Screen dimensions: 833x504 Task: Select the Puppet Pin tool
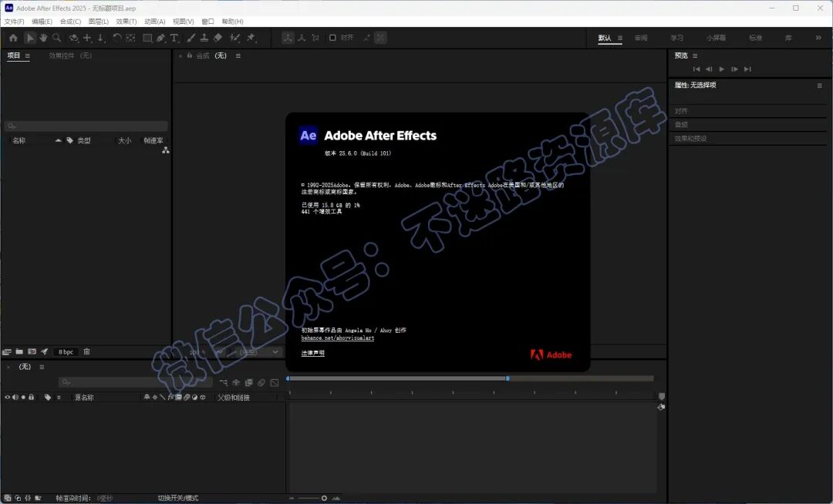251,38
